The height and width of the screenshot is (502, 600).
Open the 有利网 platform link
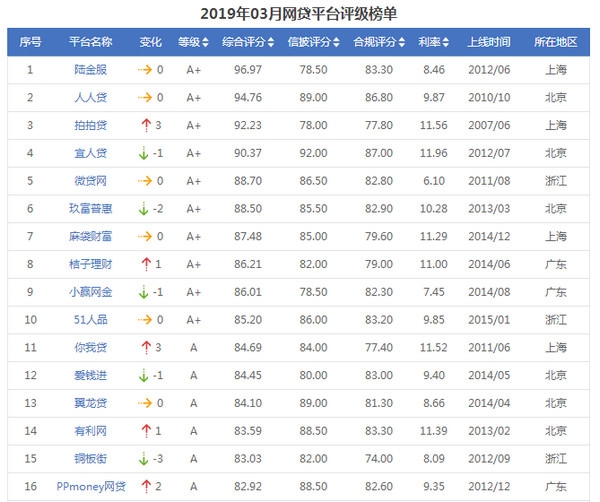click(x=91, y=431)
